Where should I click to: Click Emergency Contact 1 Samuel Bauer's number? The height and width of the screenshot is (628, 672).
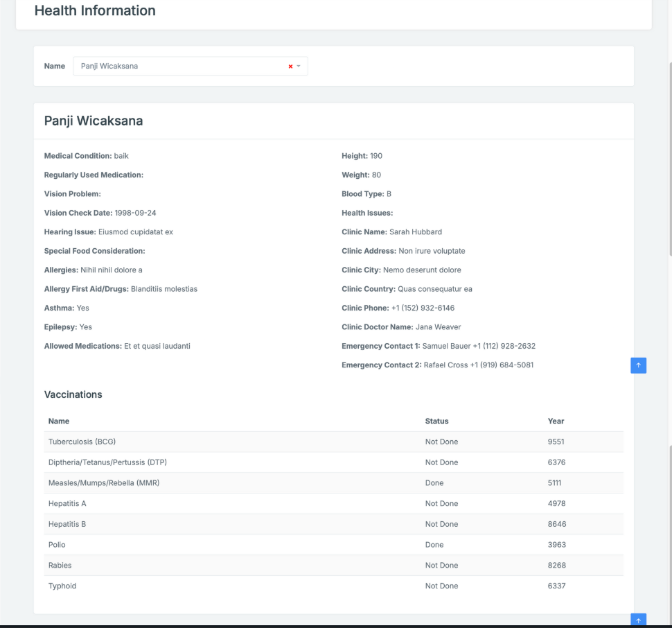[x=504, y=346]
